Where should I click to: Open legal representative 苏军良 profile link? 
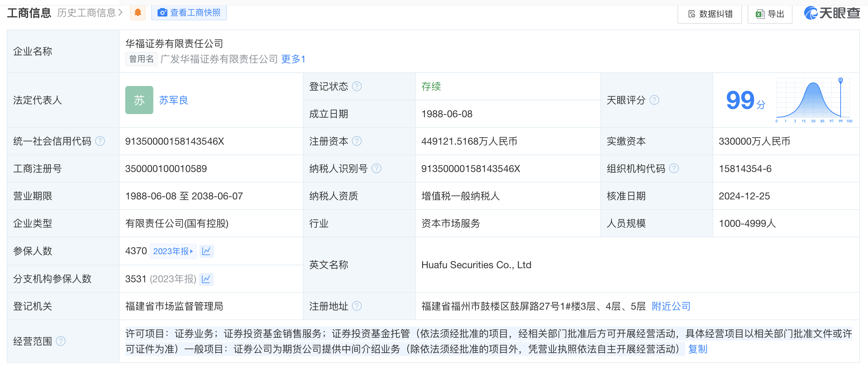tap(174, 100)
